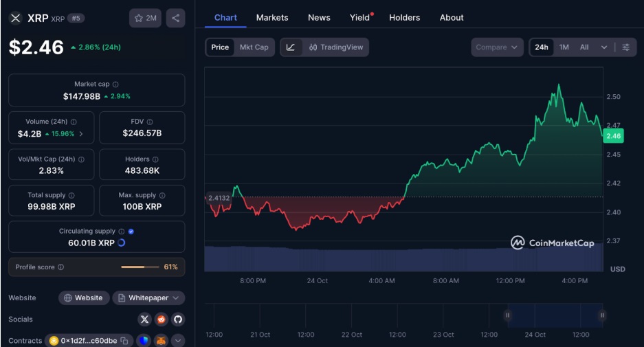Click the FDV info icon
The image size is (644, 347).
click(x=150, y=122)
